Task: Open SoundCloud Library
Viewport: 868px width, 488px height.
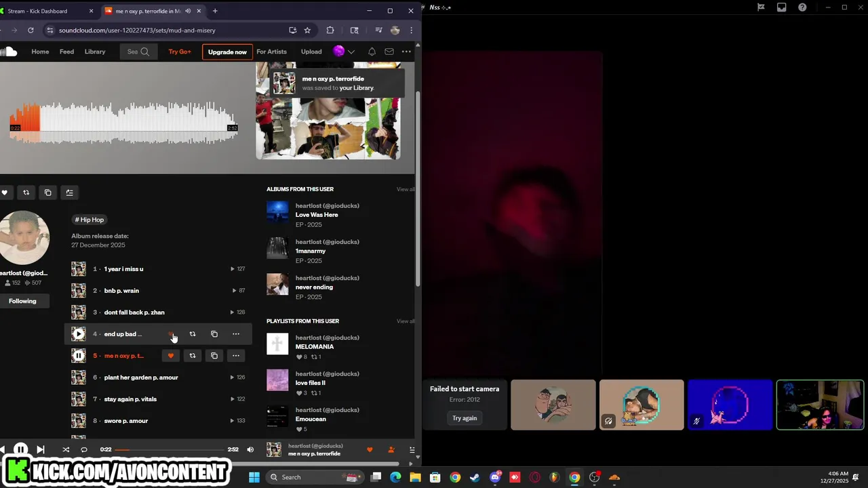Action: click(95, 52)
